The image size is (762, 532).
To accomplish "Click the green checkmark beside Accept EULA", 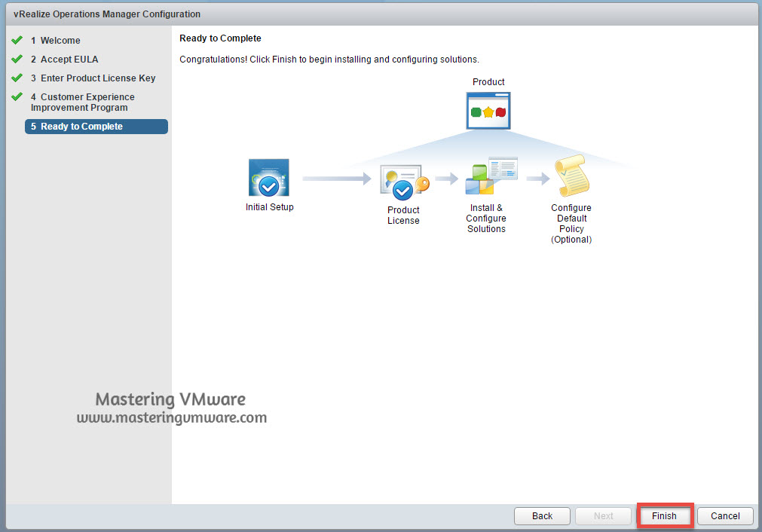I will tap(17, 59).
